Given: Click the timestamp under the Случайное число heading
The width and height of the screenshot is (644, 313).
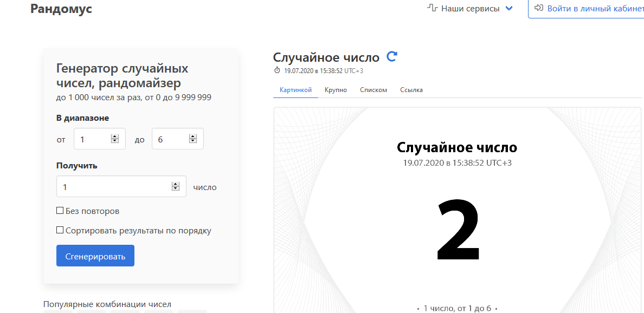Looking at the screenshot, I should point(324,70).
